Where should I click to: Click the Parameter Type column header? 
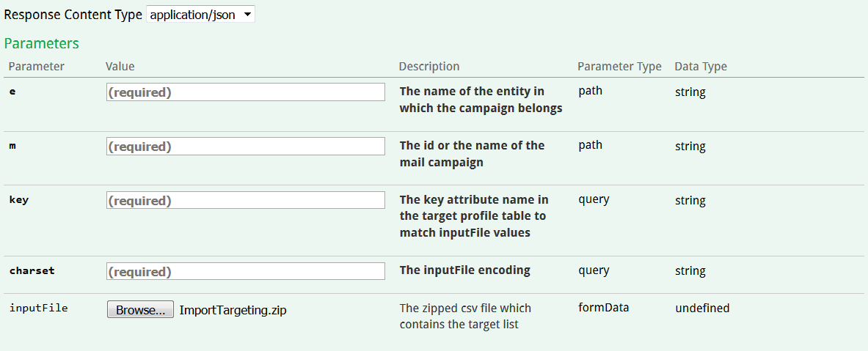pos(619,67)
